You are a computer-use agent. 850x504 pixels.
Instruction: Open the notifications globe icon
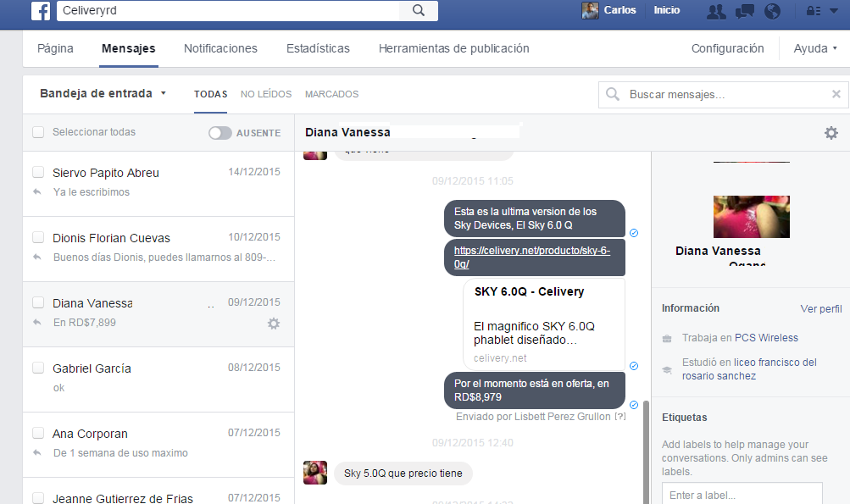(773, 11)
